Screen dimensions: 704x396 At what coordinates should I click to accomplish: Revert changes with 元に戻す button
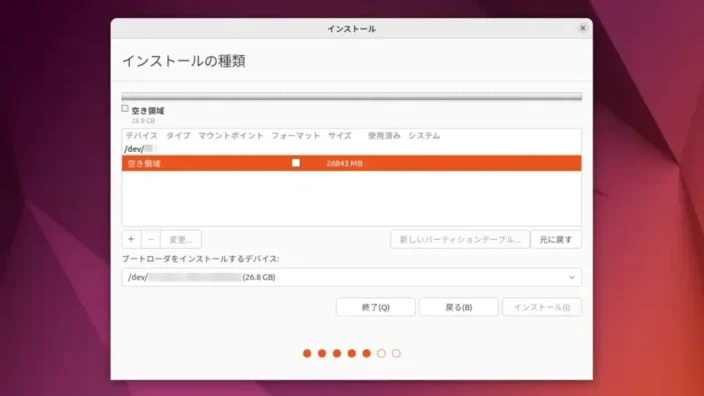556,239
